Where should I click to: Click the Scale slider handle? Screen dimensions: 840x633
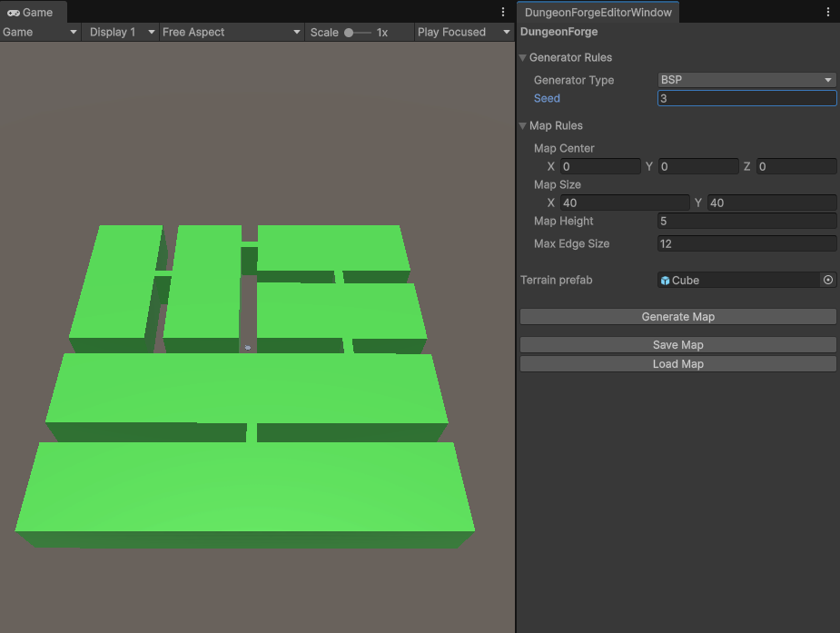[349, 33]
